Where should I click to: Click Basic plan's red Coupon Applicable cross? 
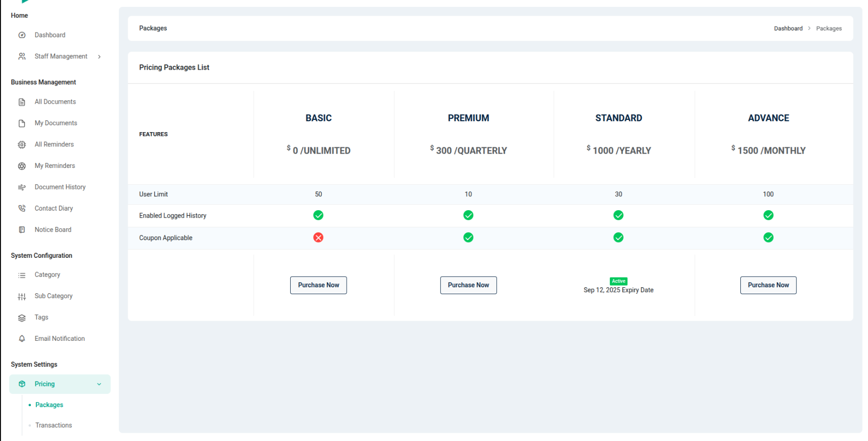[x=318, y=238]
